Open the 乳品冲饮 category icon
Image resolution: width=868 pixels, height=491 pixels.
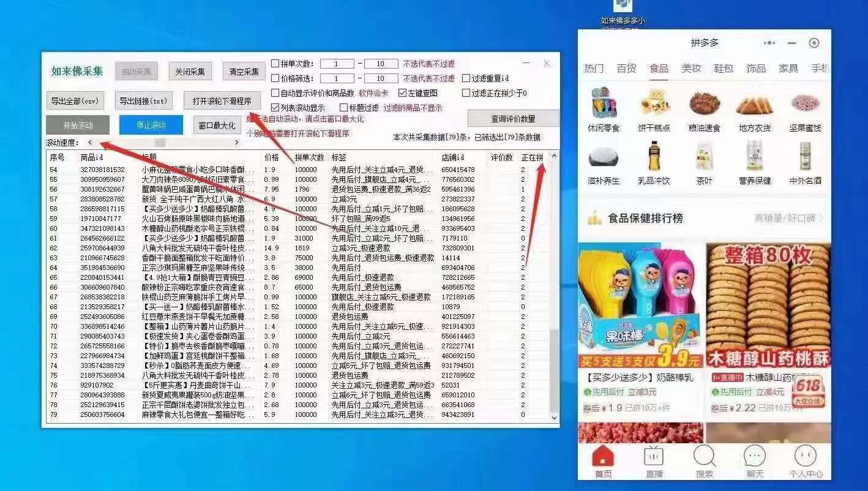click(x=654, y=157)
